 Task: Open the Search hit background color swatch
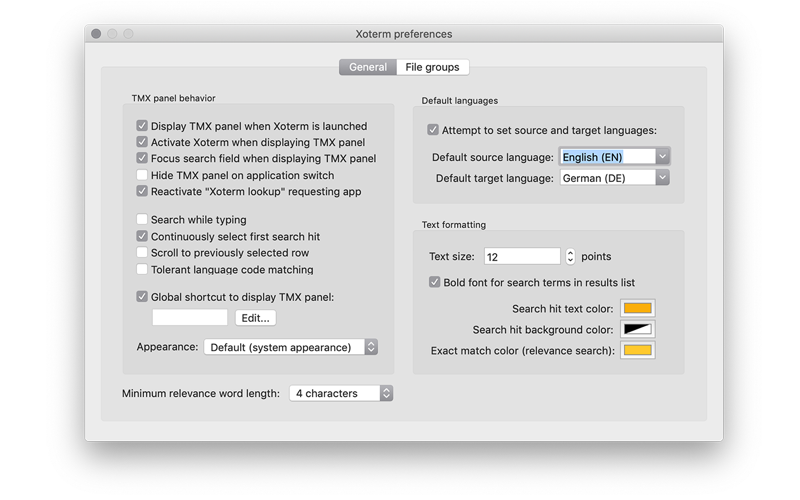[x=638, y=330]
